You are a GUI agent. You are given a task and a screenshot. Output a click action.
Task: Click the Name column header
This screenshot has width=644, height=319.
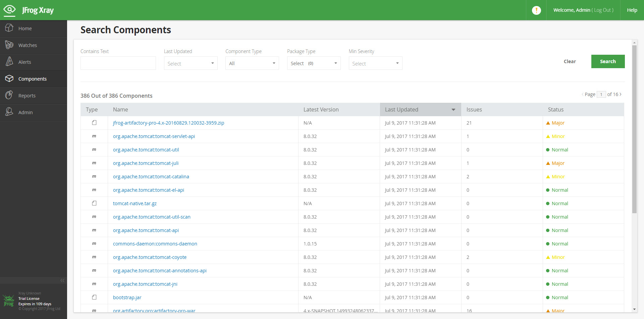point(120,109)
